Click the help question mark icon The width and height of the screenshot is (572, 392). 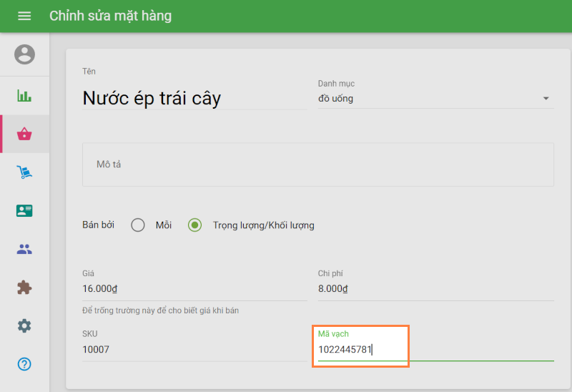24,364
